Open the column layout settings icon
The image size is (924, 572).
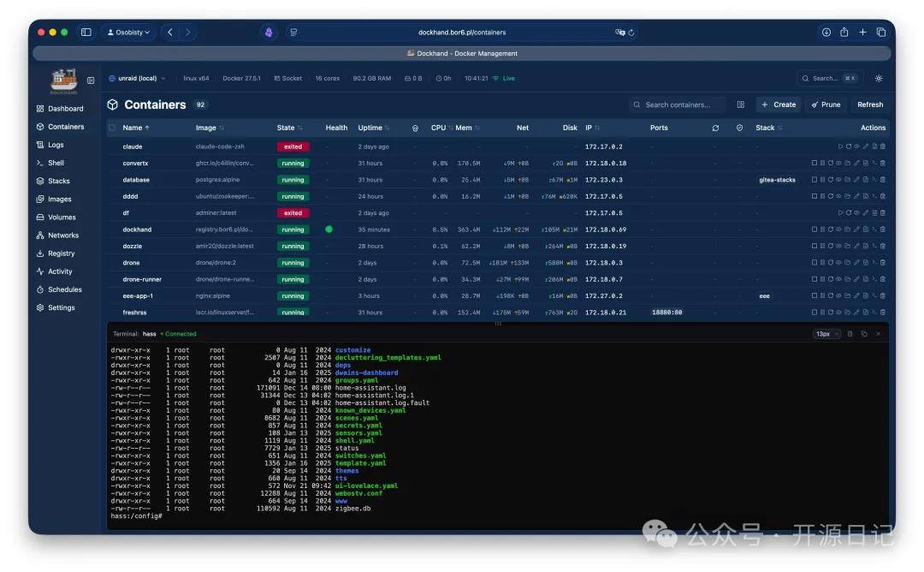click(741, 105)
